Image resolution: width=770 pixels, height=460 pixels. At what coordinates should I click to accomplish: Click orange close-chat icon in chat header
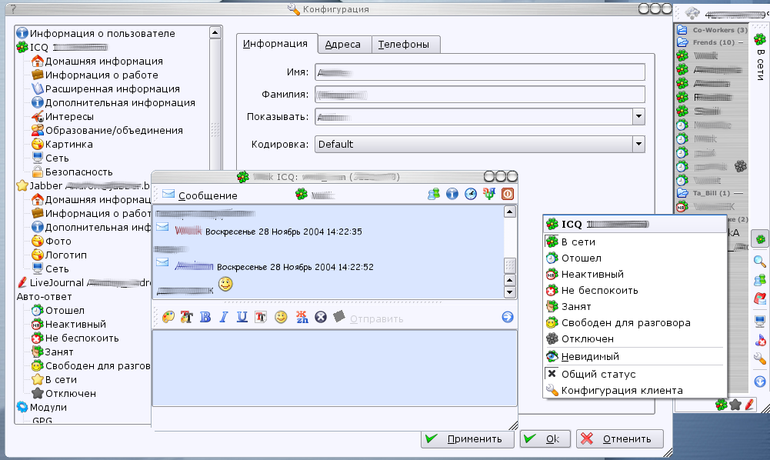(x=508, y=194)
